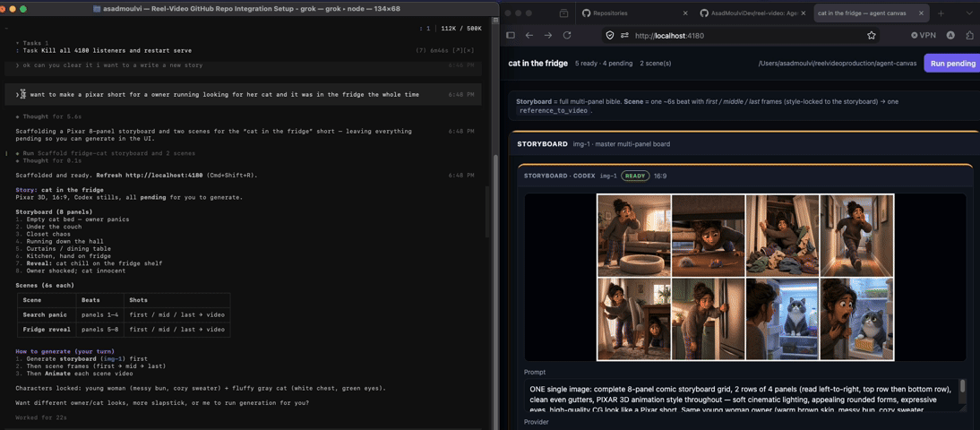Close the Repositories tab

685,13
